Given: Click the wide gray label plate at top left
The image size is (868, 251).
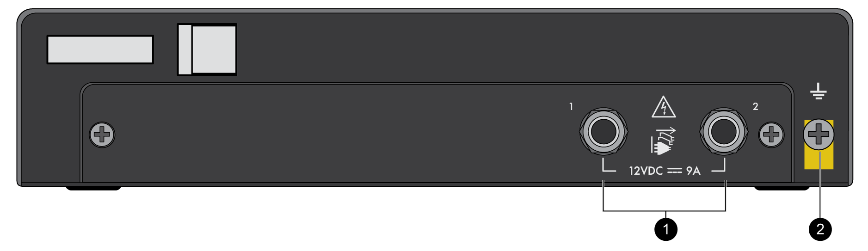Looking at the screenshot, I should pos(100,49).
